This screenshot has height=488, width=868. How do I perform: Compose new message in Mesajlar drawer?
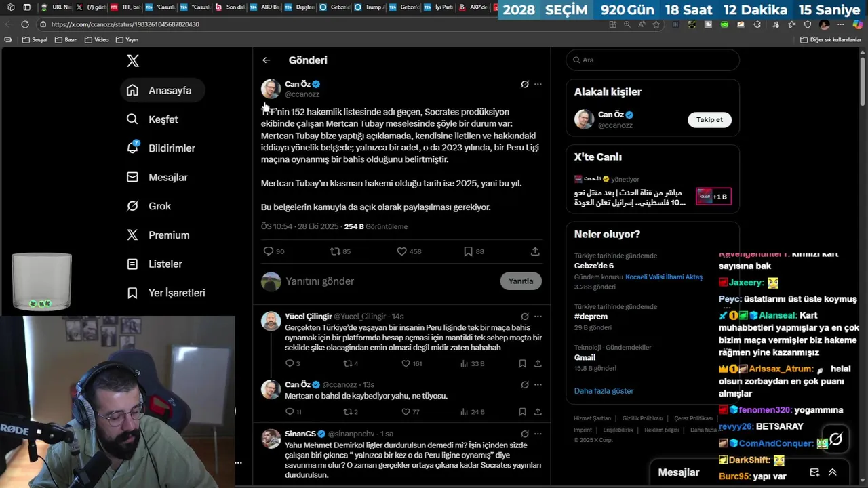(x=814, y=472)
